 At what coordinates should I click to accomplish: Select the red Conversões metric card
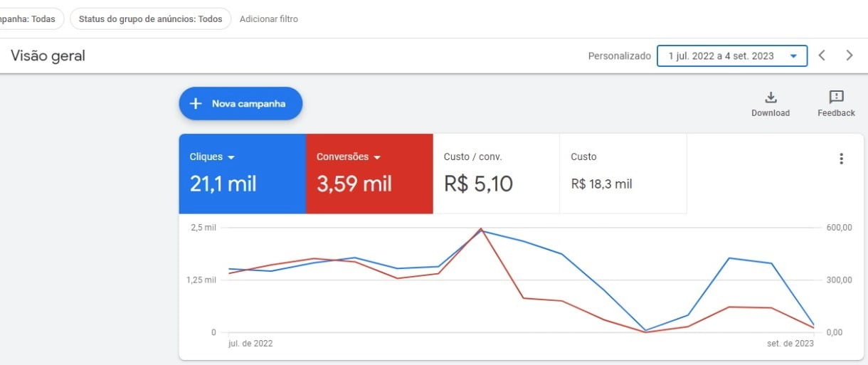[x=369, y=174]
